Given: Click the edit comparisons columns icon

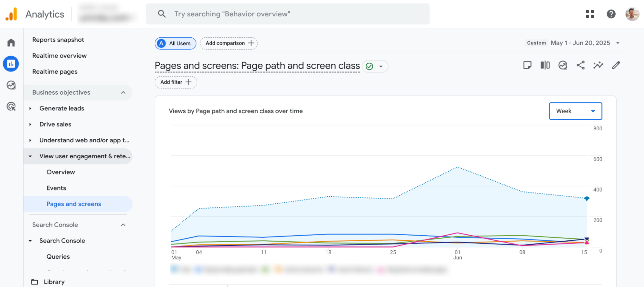Looking at the screenshot, I should (x=545, y=65).
